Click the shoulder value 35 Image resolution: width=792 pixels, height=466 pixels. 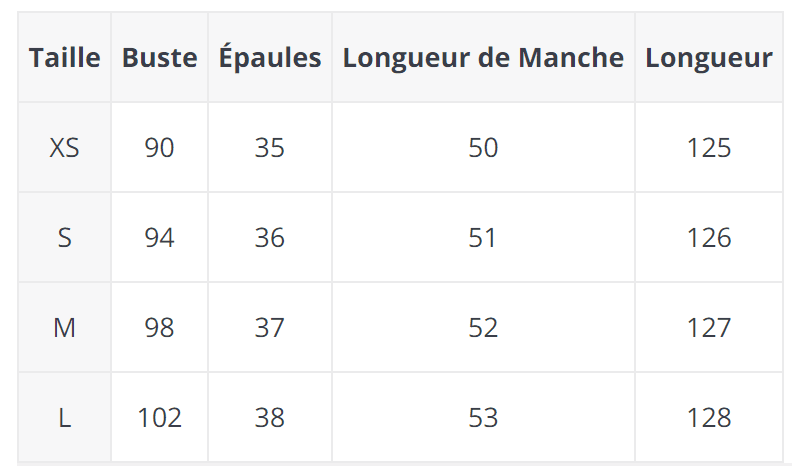(x=270, y=148)
